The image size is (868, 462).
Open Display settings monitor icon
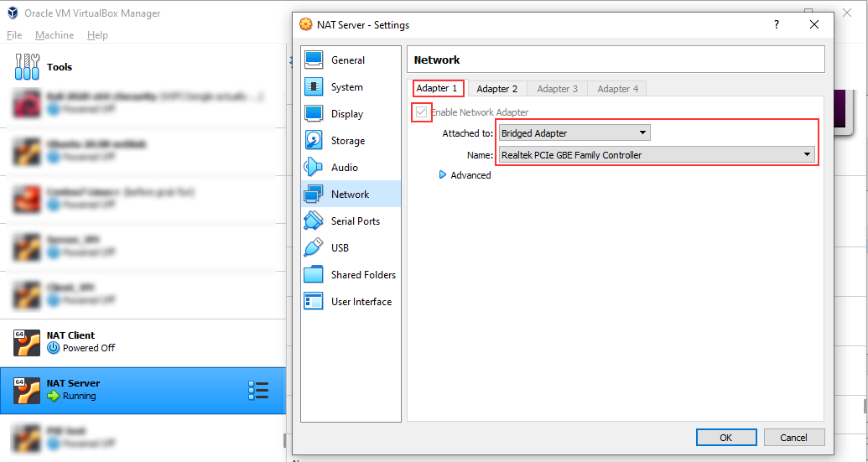click(x=314, y=114)
